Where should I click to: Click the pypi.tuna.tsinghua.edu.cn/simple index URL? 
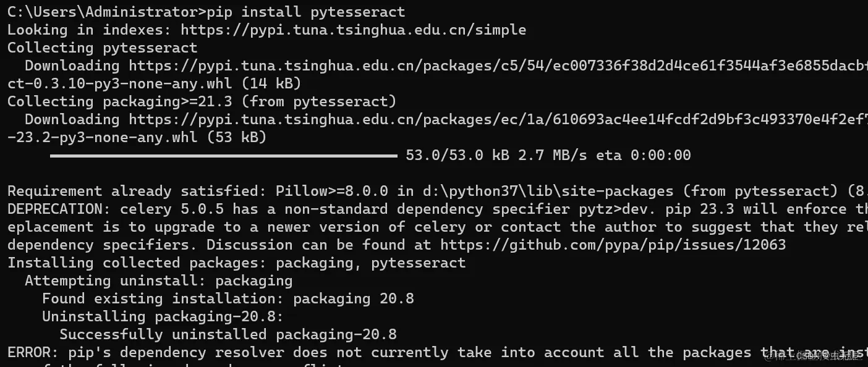tap(353, 30)
